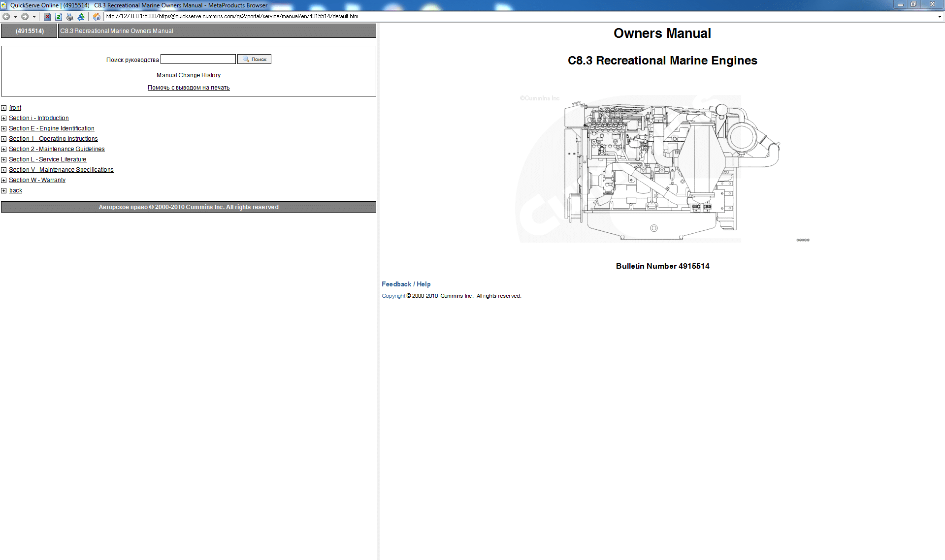Expand the Section W - Warranty node
This screenshot has height=560, width=945.
4,180
